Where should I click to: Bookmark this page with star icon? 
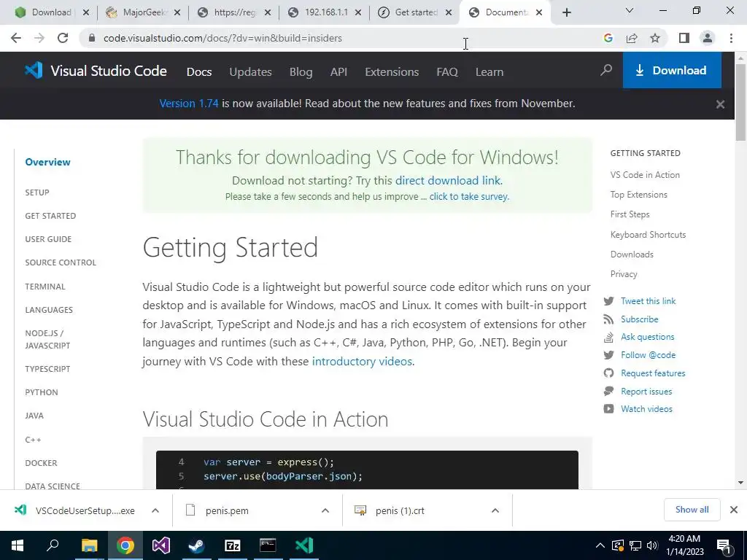click(655, 38)
